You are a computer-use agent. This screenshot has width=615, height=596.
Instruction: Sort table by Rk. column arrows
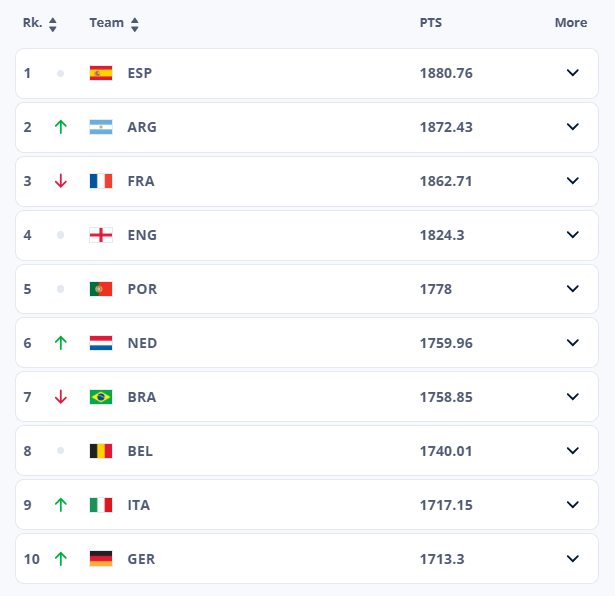(53, 23)
